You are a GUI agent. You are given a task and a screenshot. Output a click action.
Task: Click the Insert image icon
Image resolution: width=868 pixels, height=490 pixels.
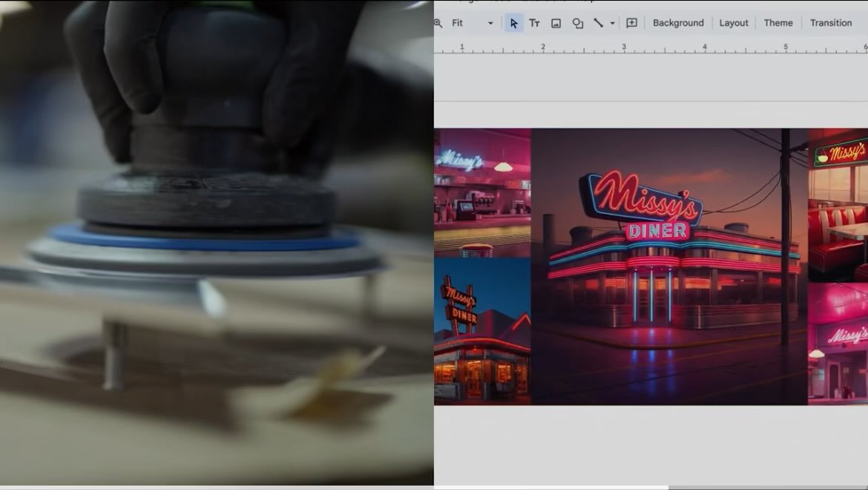[x=556, y=23]
